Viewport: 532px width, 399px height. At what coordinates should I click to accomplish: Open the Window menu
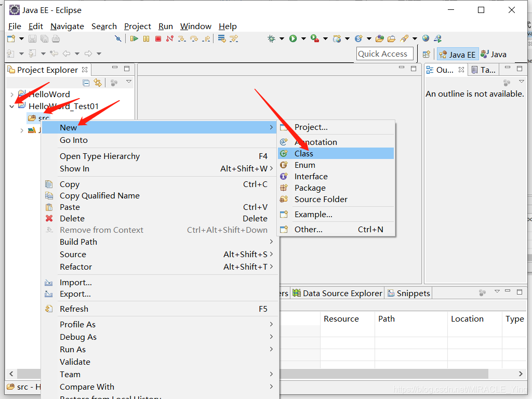[196, 26]
